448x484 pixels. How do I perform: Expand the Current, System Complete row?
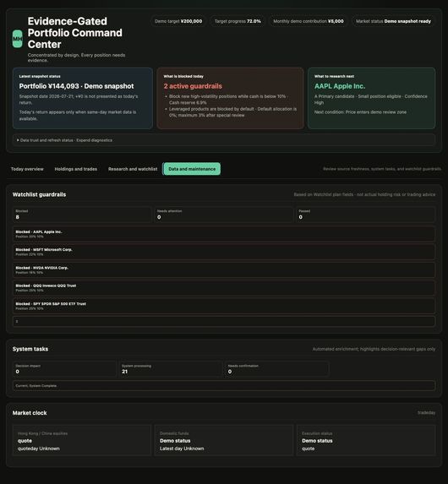click(x=224, y=385)
